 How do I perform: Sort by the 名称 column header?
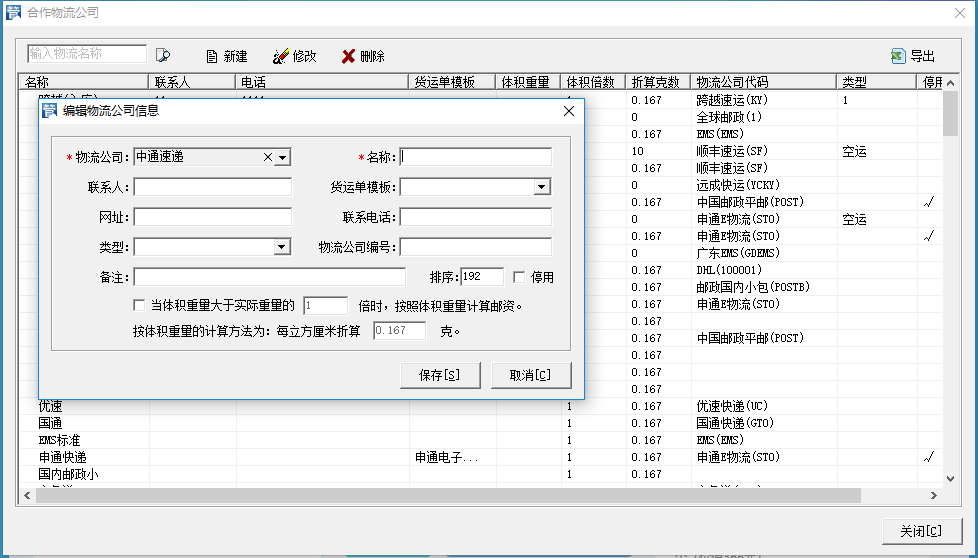point(84,82)
